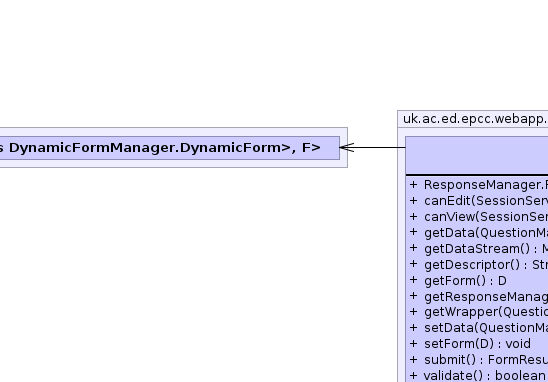The height and width of the screenshot is (382, 548).
Task: Open the uk.ac.ed.epcc.webapp package tab
Action: point(473,119)
